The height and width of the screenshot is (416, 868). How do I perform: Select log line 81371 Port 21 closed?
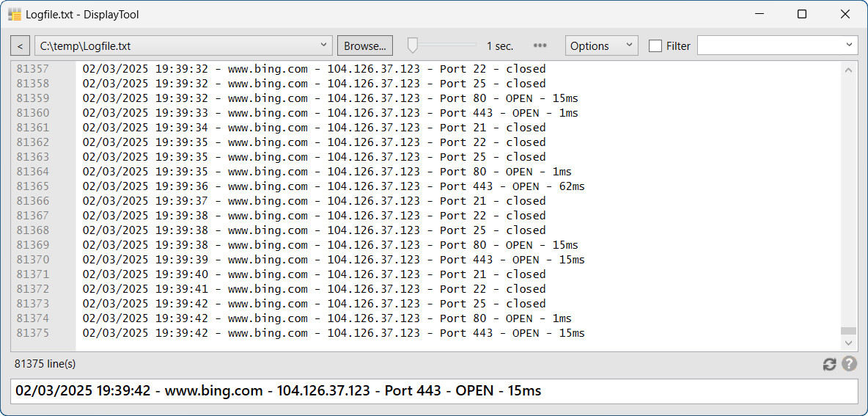click(x=314, y=274)
